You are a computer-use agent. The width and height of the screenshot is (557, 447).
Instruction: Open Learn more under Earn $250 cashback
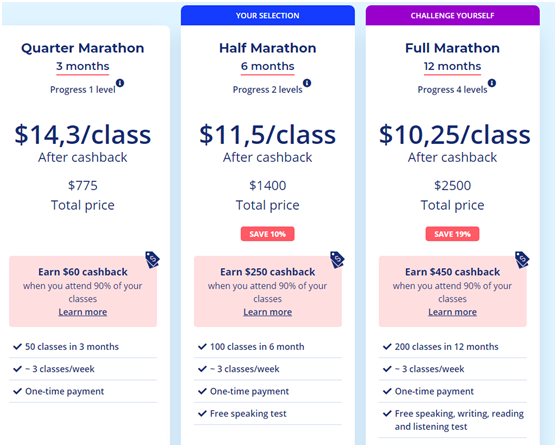[x=267, y=312]
